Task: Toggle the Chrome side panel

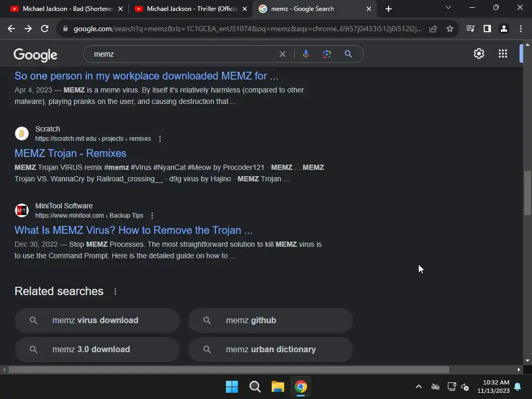Action: coord(487,29)
